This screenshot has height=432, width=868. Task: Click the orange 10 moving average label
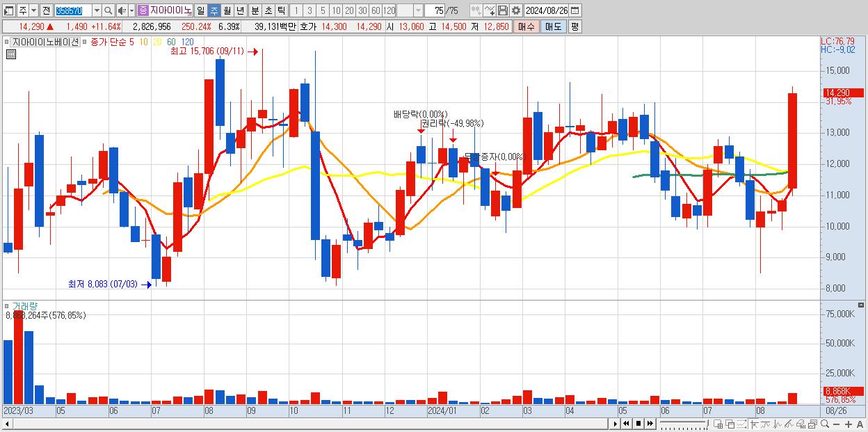(x=143, y=42)
